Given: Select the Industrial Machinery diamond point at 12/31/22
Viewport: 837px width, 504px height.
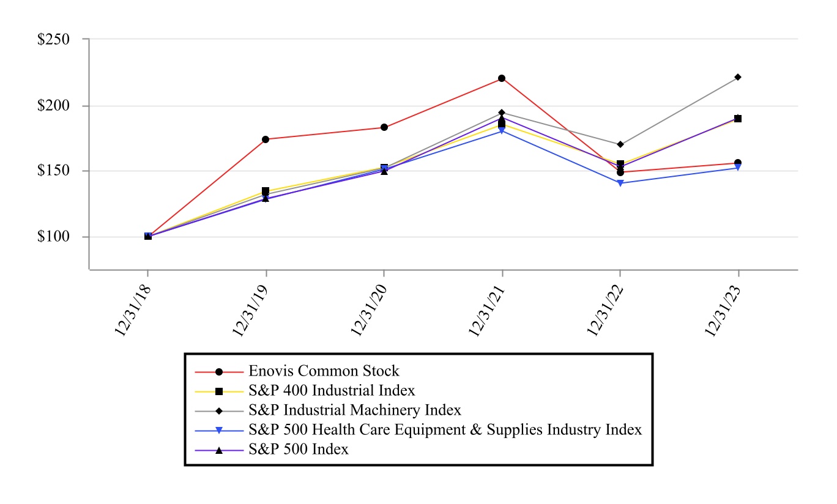Looking at the screenshot, I should point(620,144).
